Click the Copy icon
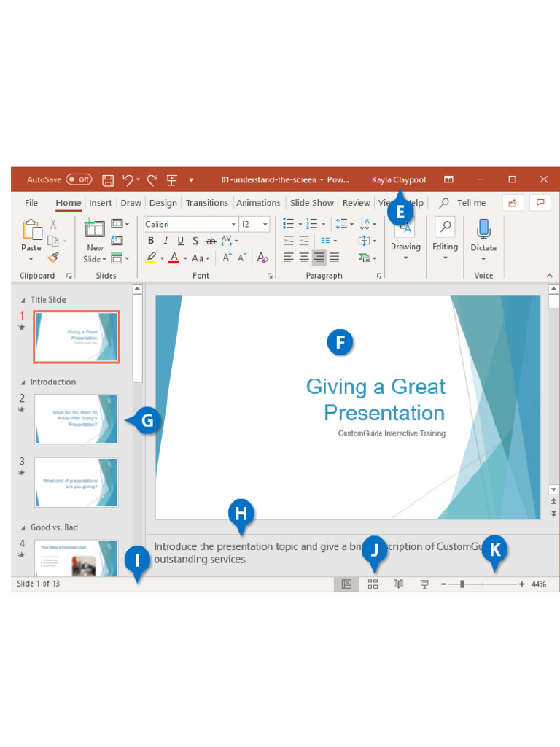Screen dimensions: 560x747 (x=53, y=241)
